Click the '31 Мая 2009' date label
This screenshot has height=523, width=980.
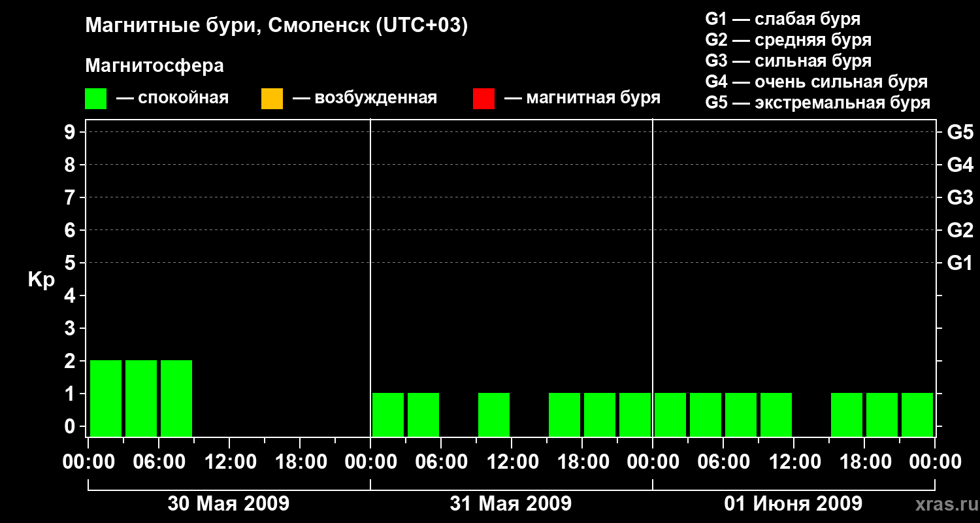[x=511, y=504]
